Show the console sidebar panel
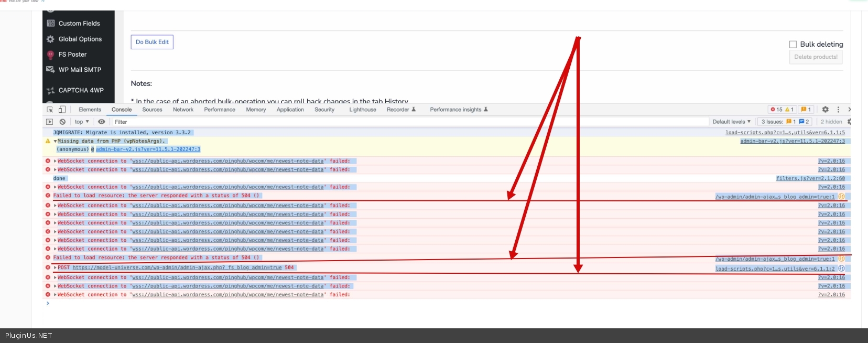Image resolution: width=868 pixels, height=343 pixels. (x=50, y=122)
